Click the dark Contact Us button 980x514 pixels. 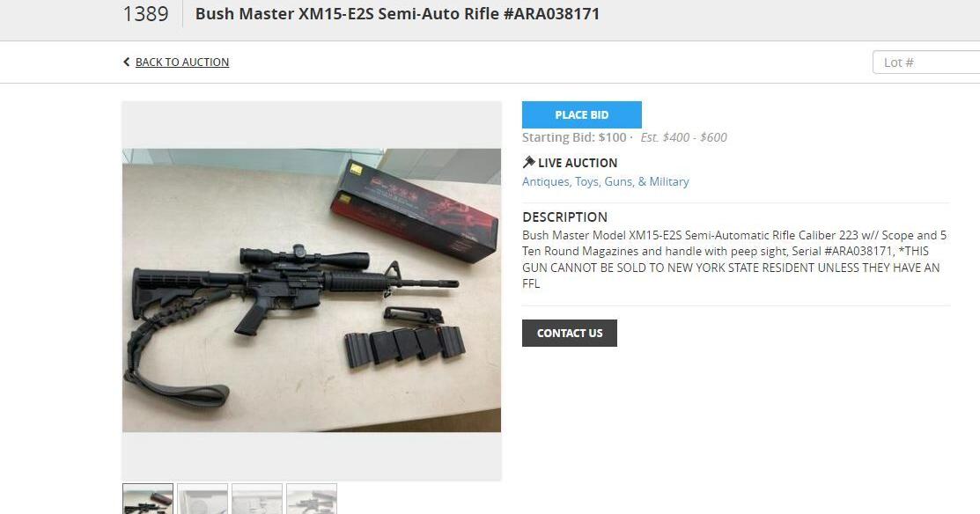570,333
